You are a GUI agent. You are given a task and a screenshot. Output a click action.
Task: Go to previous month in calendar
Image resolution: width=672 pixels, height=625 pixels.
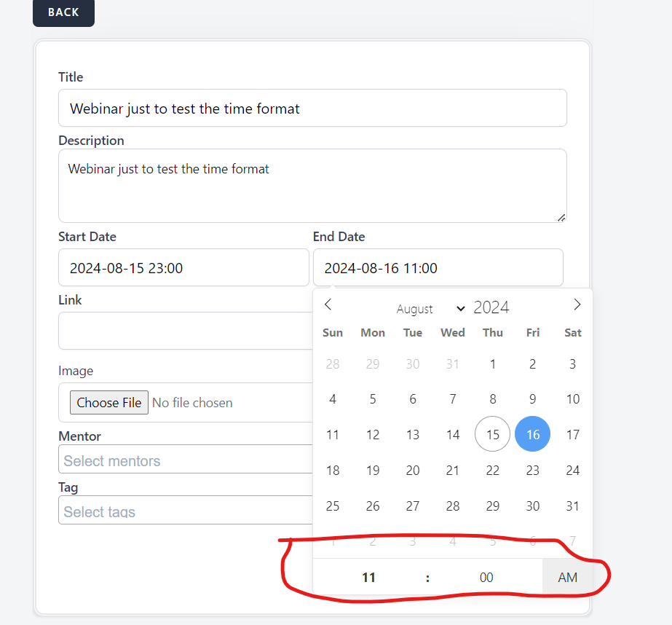pos(328,304)
